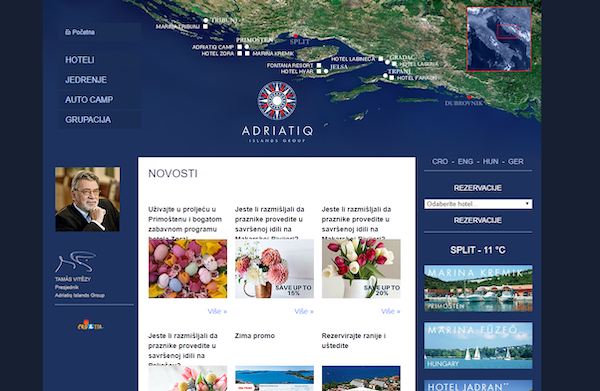Open Više link under Save up to 20% article

coord(391,311)
